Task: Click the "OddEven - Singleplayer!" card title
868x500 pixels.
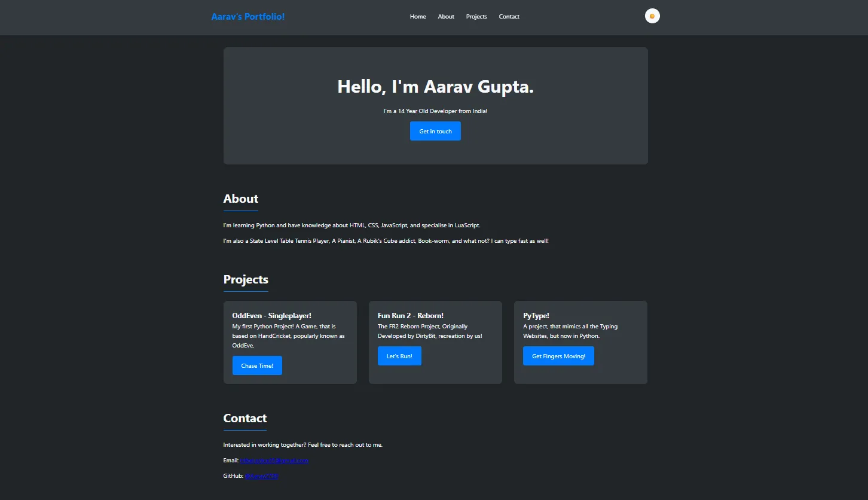Action: [272, 316]
